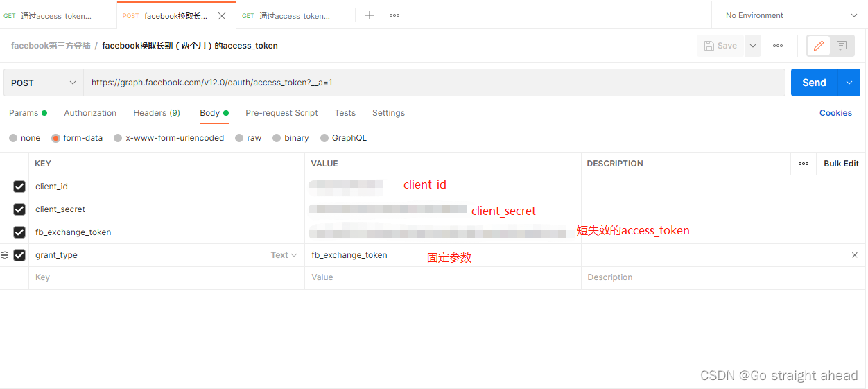Switch to the first GET request tab
This screenshot has height=389, width=868.
pyautogui.click(x=58, y=15)
